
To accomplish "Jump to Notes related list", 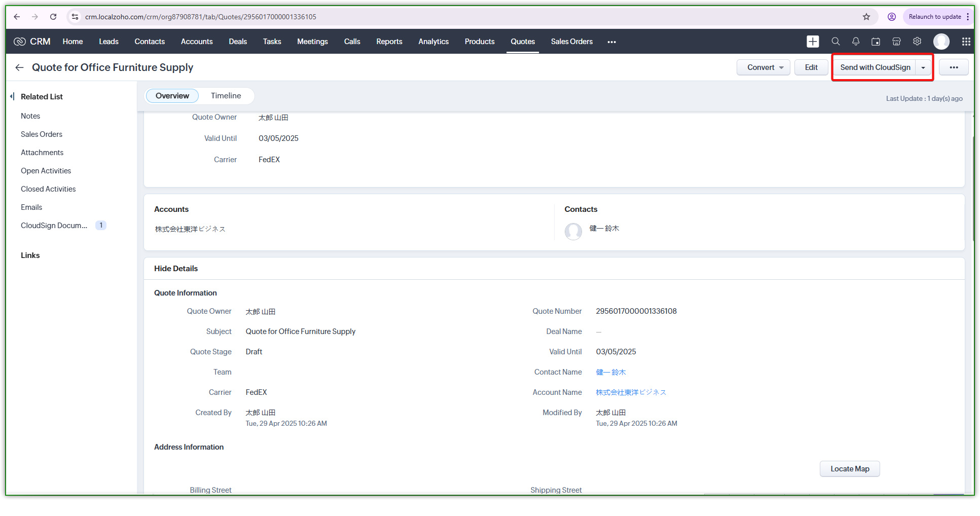I will click(30, 116).
